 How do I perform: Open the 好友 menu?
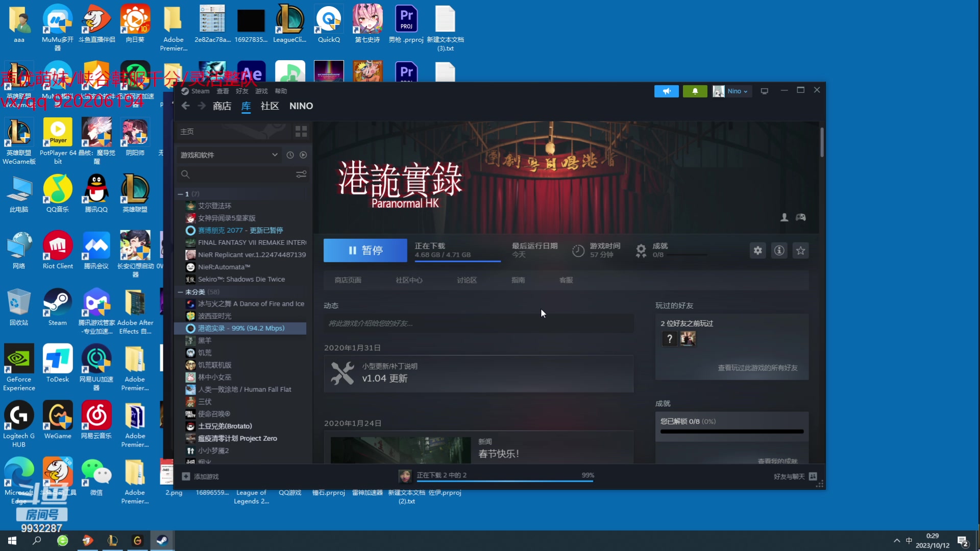242,91
